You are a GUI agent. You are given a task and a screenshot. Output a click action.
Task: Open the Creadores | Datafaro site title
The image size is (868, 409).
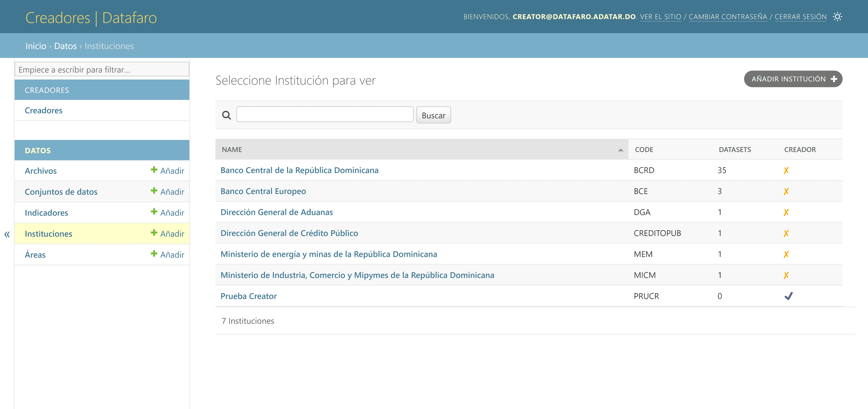pos(91,18)
